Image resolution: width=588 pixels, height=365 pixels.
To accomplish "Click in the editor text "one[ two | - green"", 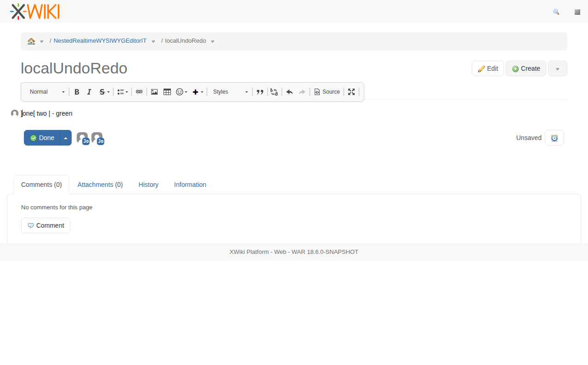I will coord(47,113).
